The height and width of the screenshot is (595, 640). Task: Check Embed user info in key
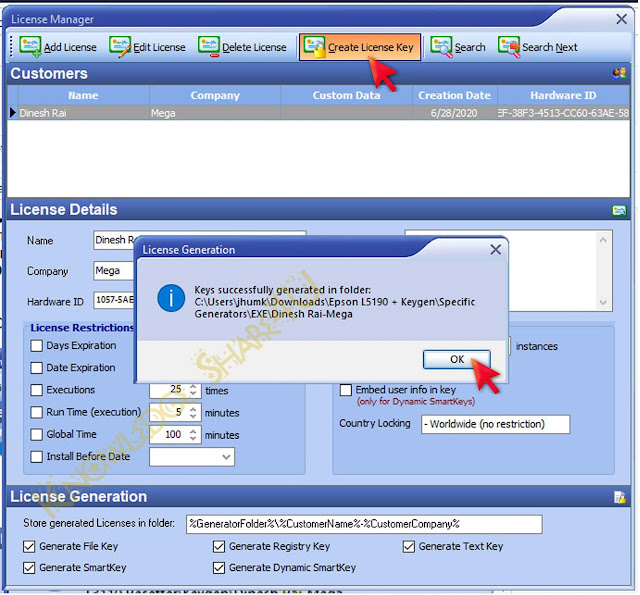(x=346, y=390)
